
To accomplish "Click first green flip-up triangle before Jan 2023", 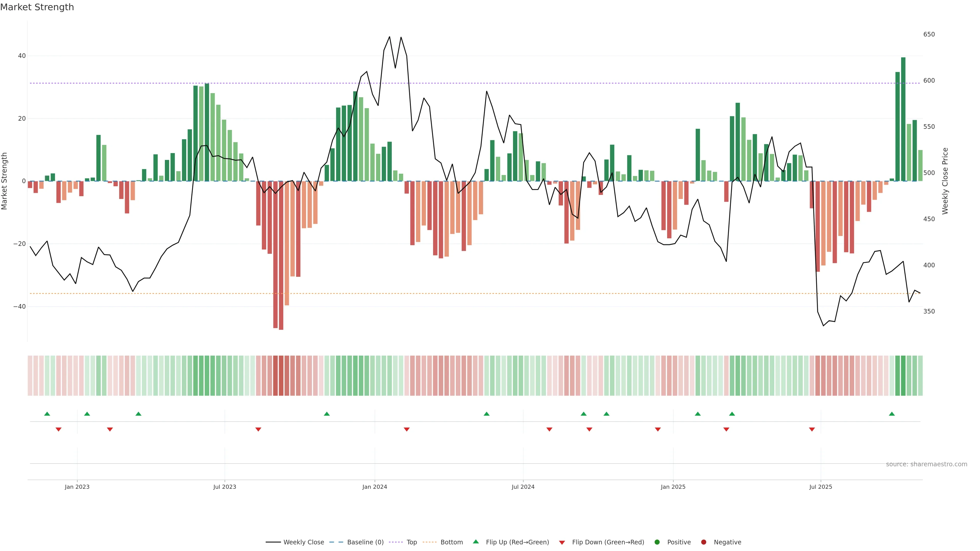I will 47,414.
